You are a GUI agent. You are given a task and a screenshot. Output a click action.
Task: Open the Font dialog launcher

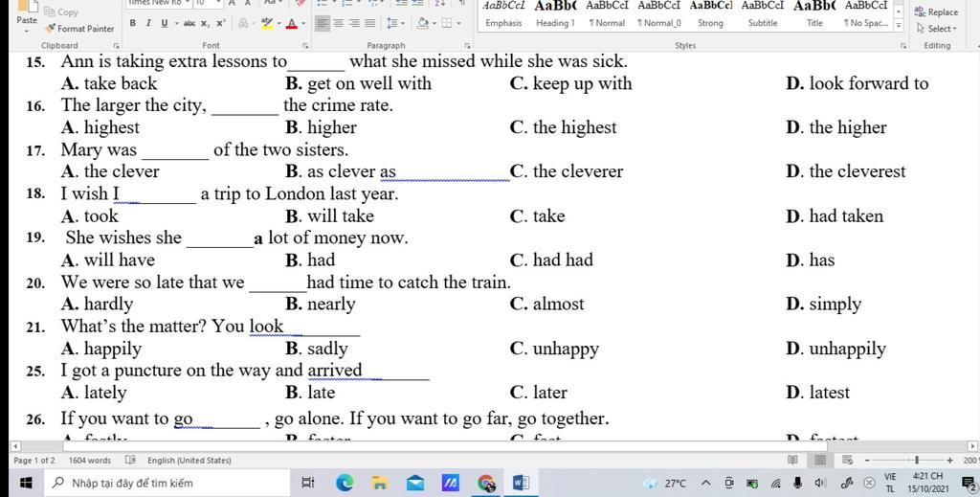pos(305,46)
